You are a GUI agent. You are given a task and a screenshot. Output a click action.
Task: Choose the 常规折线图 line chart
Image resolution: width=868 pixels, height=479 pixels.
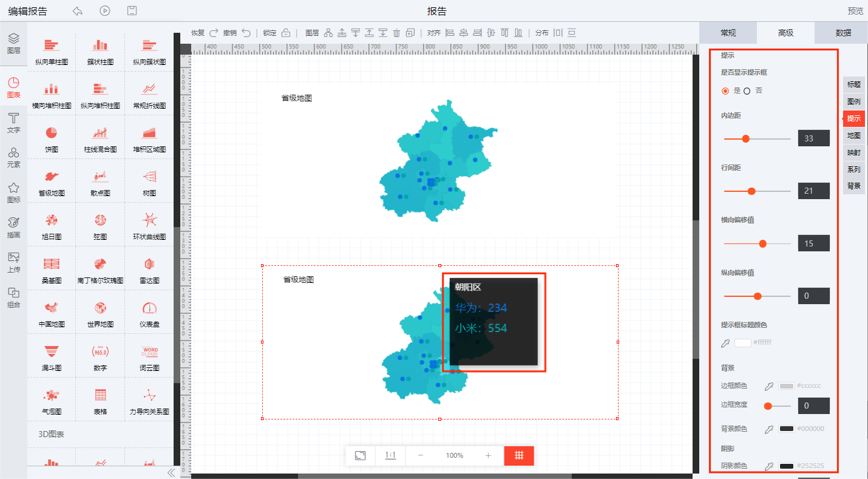(149, 95)
